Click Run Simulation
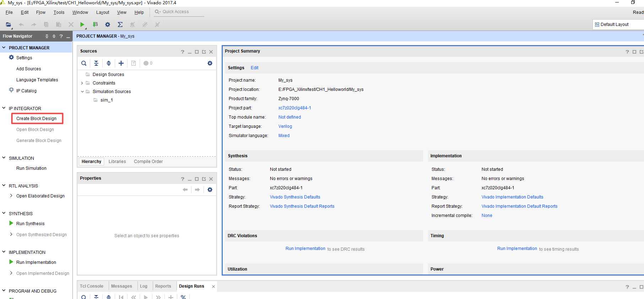Viewport: 644px width, 299px height. point(31,168)
